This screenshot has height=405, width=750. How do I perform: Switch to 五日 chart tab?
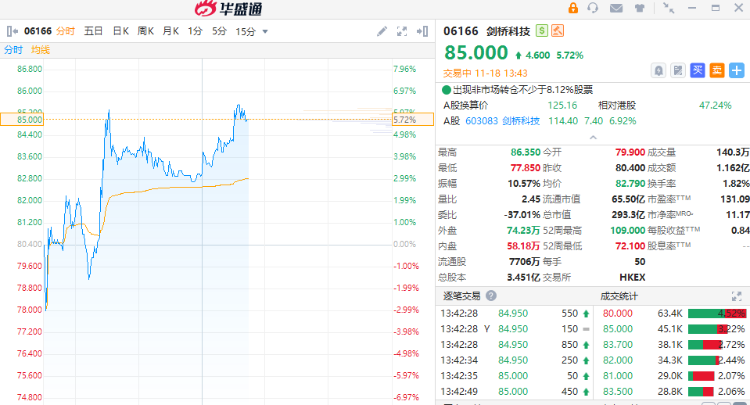pyautogui.click(x=93, y=31)
